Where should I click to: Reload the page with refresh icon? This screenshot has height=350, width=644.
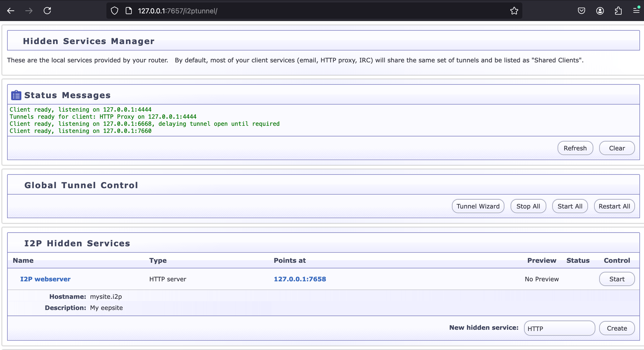[x=47, y=11]
